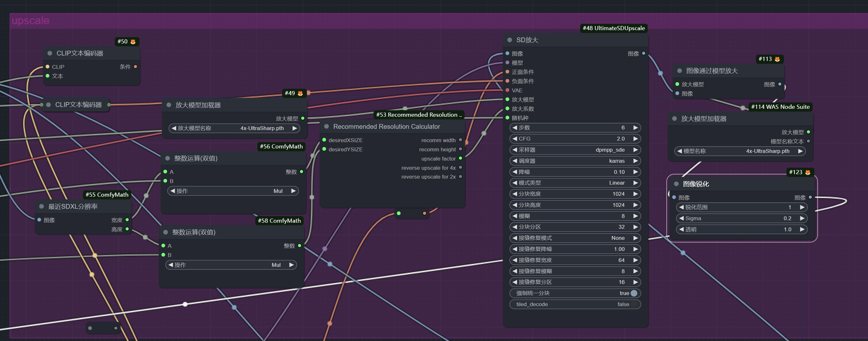Image resolution: width=868 pixels, height=341 pixels.
Task: Collapse the SD放大 node using its title dot
Action: pos(509,40)
